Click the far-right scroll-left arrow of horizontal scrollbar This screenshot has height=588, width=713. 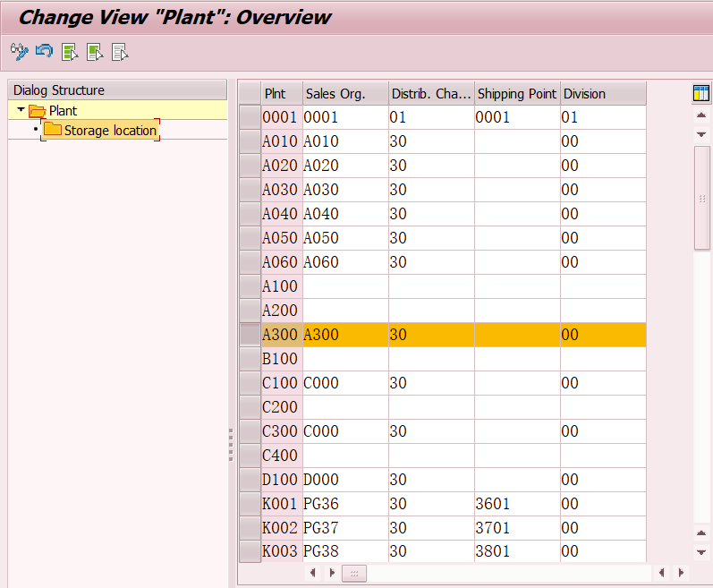pos(662,573)
